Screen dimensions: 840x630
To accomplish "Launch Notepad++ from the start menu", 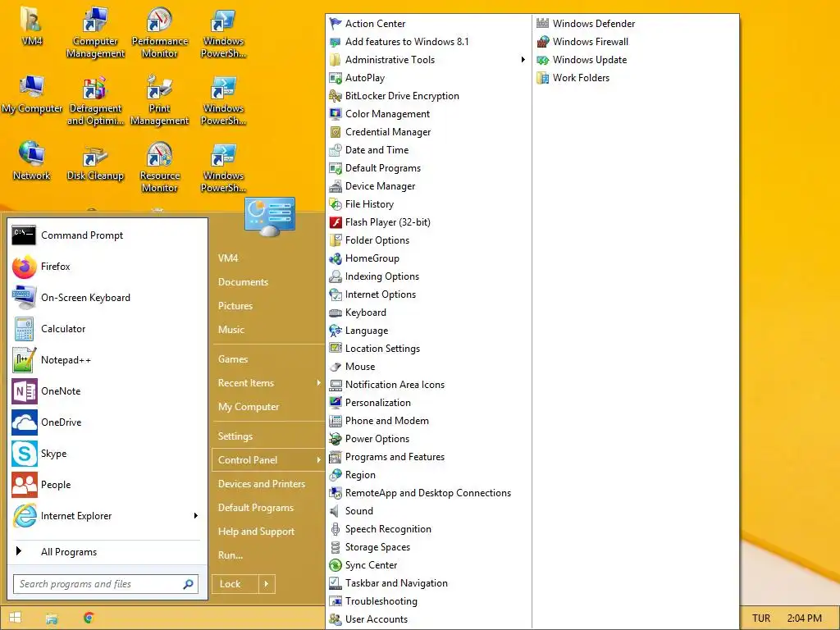I will pos(107,360).
